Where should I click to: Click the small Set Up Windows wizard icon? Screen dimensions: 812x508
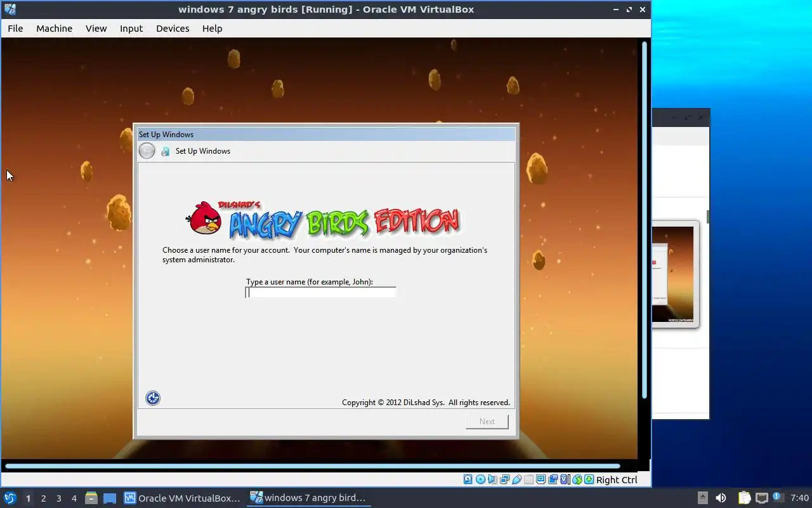pos(165,151)
